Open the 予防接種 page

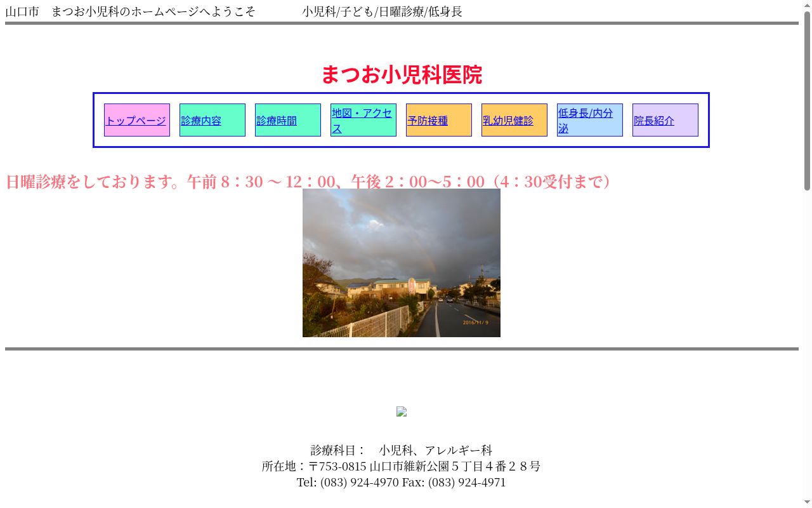coord(428,121)
